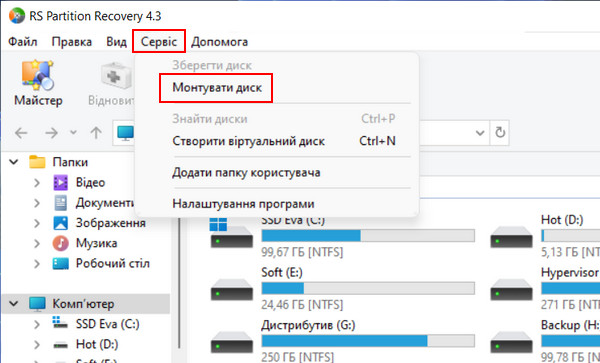Launch the Майстер recovery wizard
600x363 pixels.
38,84
